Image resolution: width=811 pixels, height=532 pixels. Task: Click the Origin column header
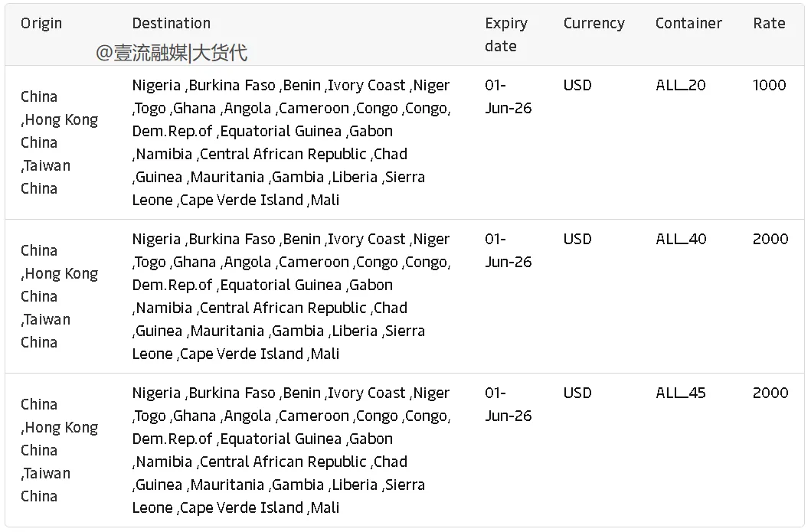(41, 23)
